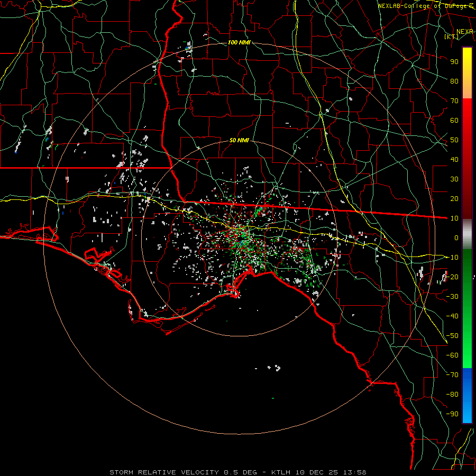Click the 0 value on velocity scale

tap(456, 237)
